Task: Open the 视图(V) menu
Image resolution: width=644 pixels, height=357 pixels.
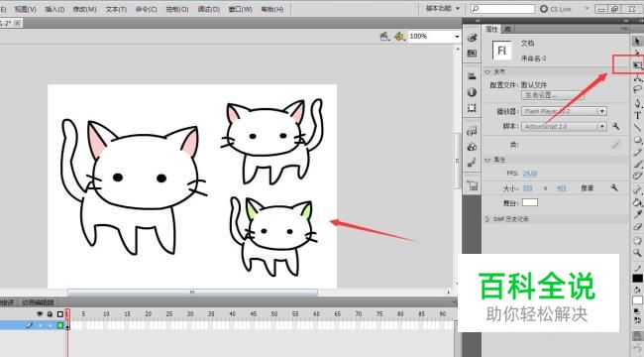Action: point(25,9)
